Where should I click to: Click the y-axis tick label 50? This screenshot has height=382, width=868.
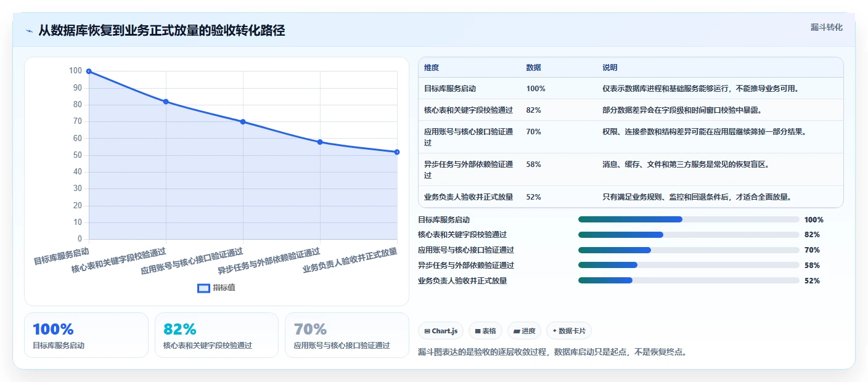77,155
